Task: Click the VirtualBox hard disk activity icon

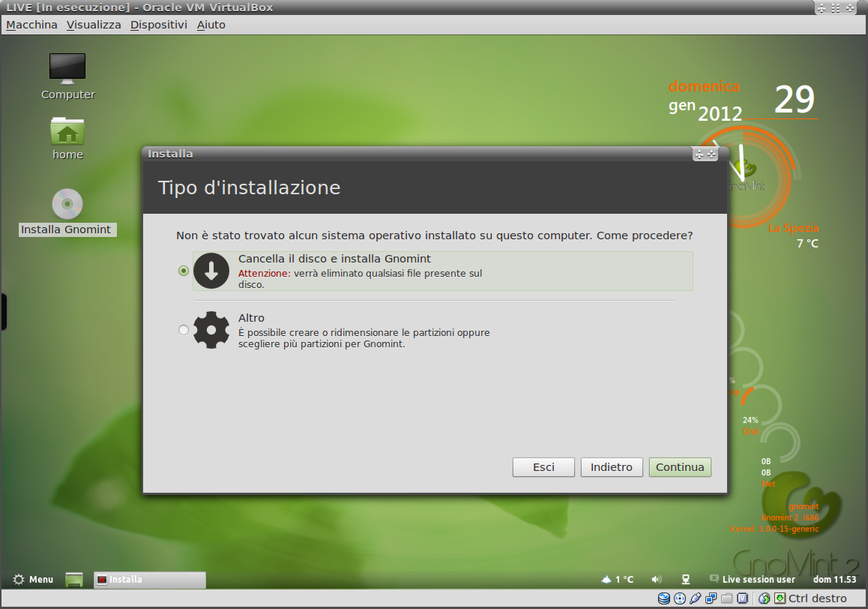Action: coord(664,598)
